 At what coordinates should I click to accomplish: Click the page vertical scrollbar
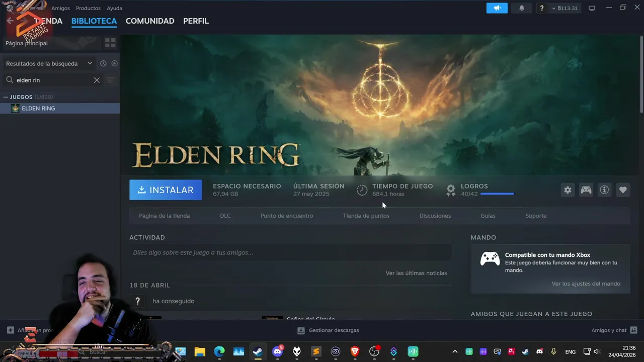coord(641,75)
